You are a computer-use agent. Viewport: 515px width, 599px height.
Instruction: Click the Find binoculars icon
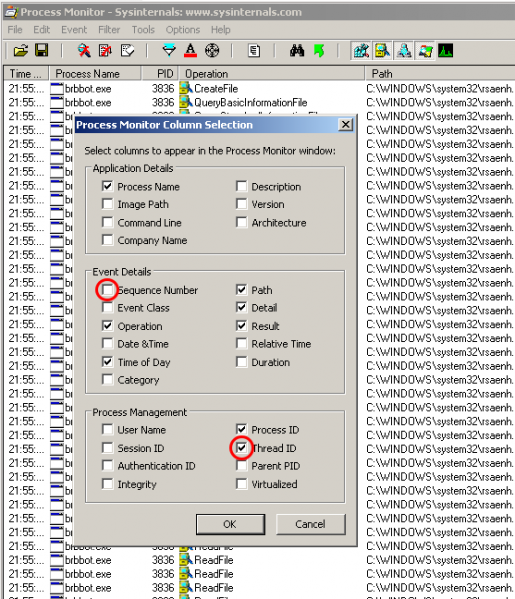coord(297,50)
